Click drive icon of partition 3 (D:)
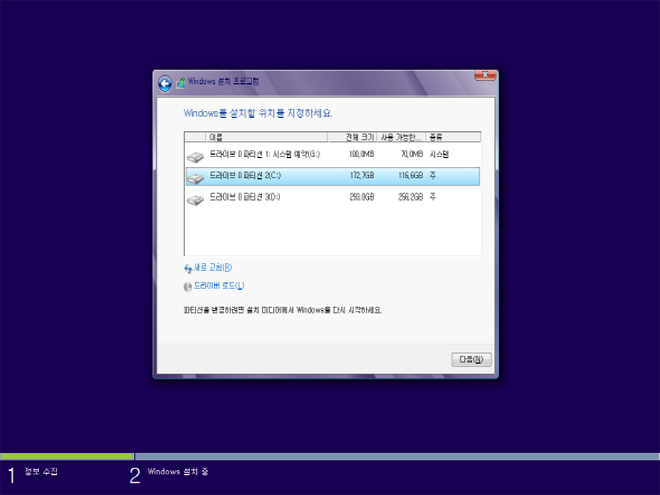Viewport: 660px width, 495px height. 195,200
